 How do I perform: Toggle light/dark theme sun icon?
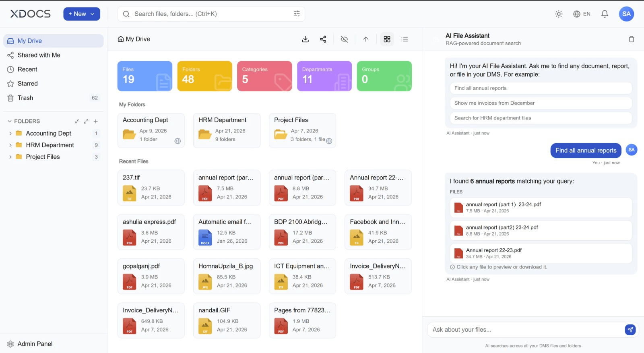[x=559, y=14]
